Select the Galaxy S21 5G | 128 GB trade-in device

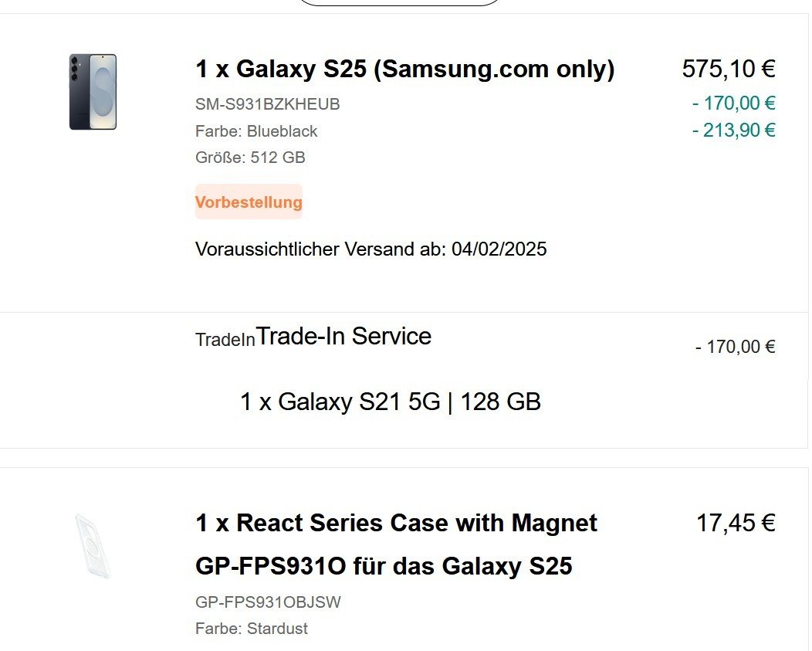pos(390,402)
